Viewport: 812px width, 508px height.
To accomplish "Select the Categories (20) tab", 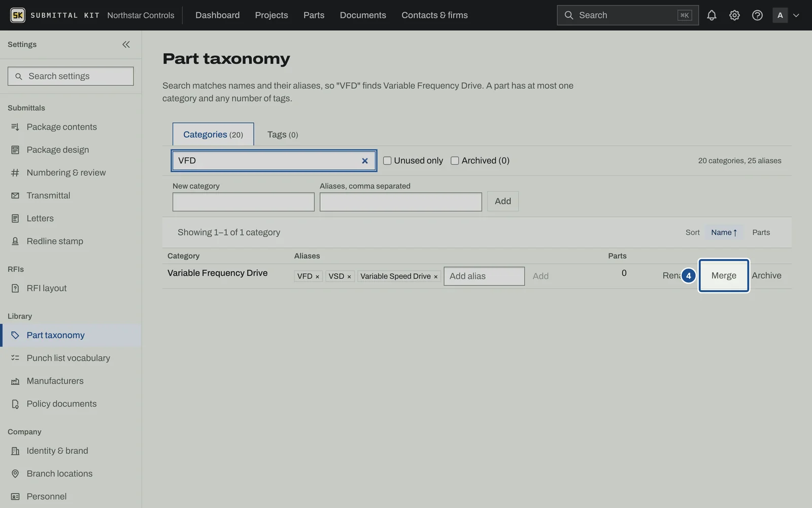I will point(213,135).
